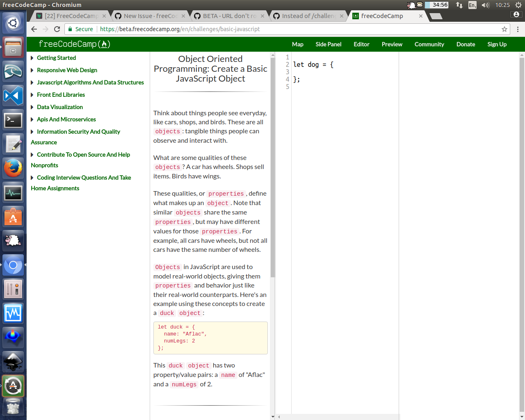This screenshot has width=525, height=420.
Task: Expand the Getting Started section
Action: [x=56, y=58]
